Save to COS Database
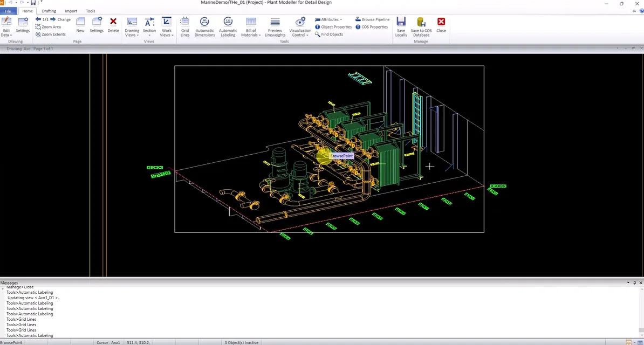The image size is (644, 345). pos(421,26)
